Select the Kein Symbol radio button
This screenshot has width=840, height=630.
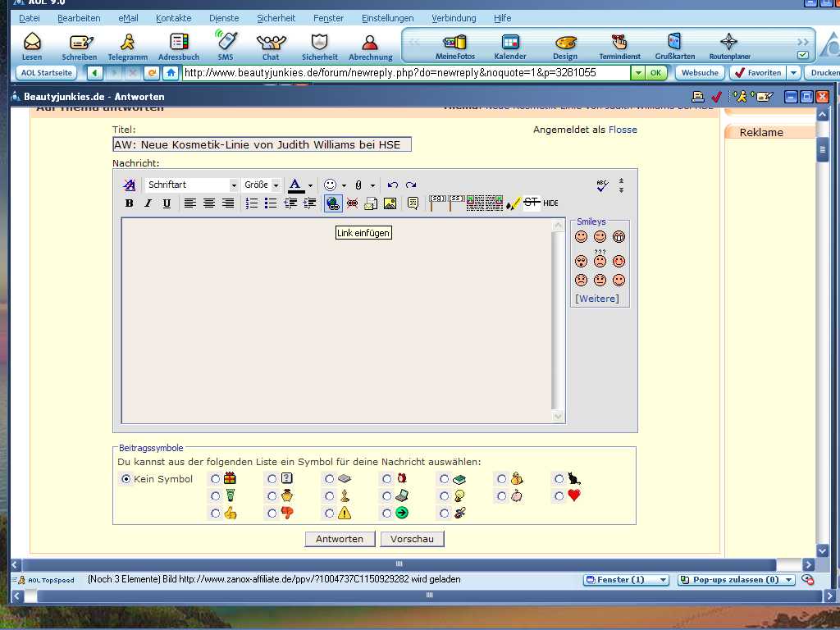(x=126, y=479)
